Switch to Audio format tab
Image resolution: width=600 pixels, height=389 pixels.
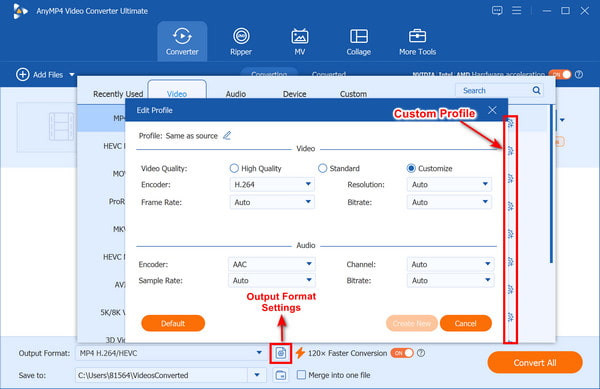(236, 94)
